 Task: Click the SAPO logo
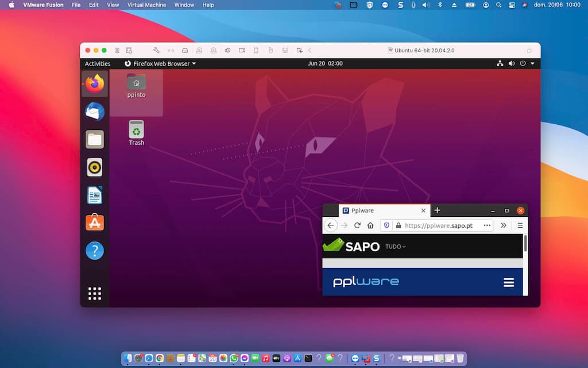point(351,246)
